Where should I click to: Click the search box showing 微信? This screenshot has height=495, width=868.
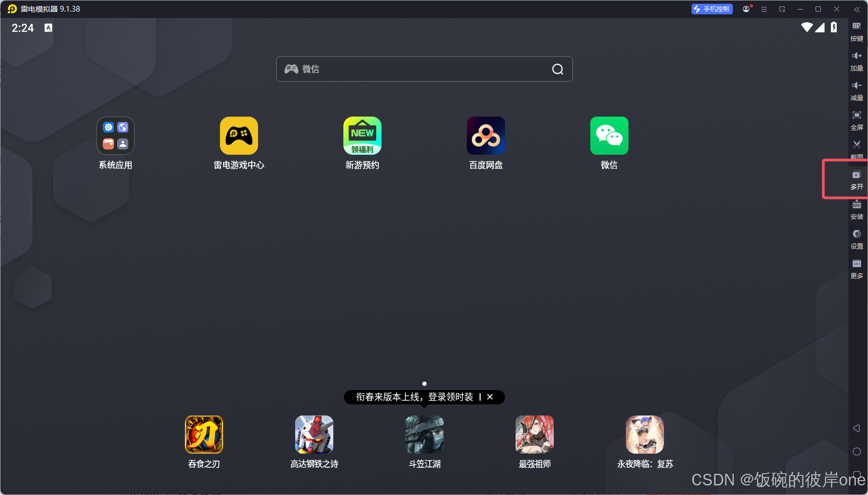point(424,69)
